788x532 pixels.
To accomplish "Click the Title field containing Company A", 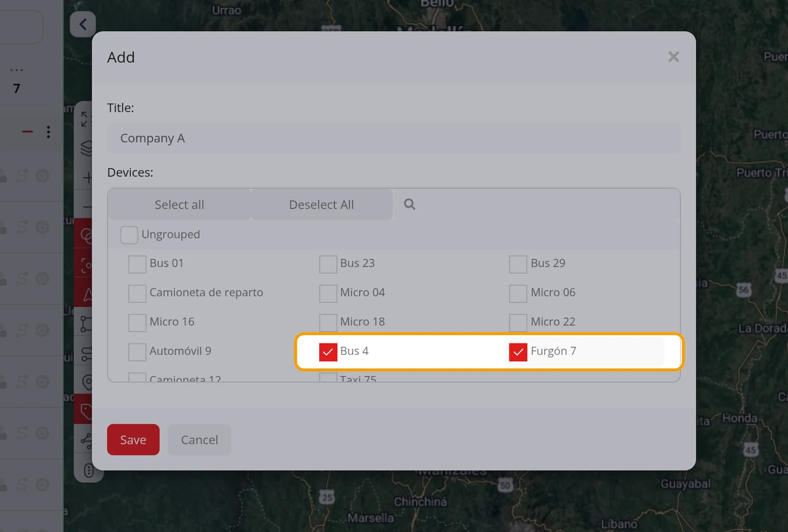I will 394,138.
